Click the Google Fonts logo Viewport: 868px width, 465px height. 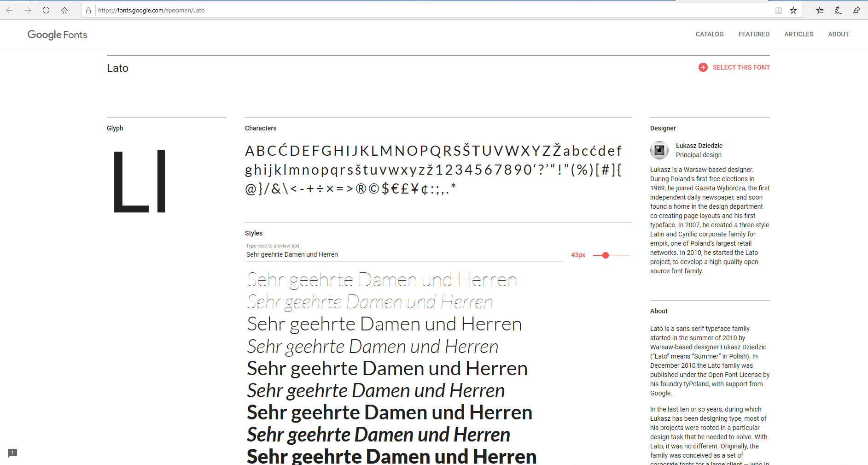click(57, 35)
